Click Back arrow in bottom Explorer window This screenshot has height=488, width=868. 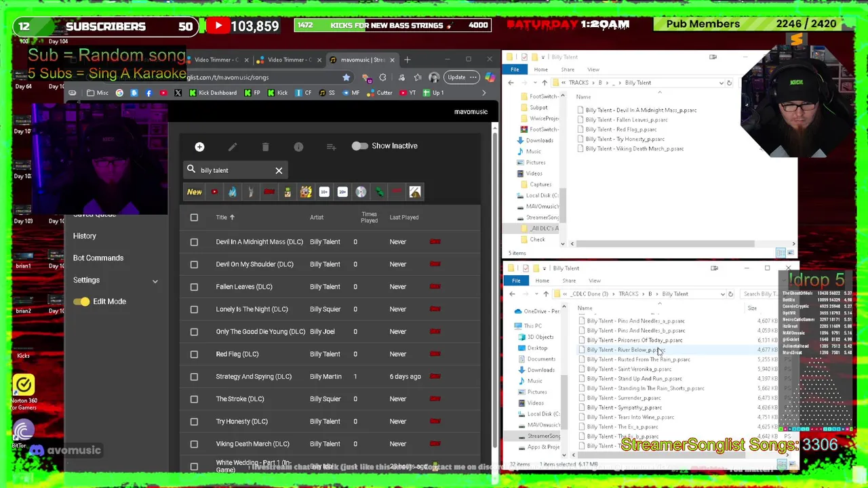pyautogui.click(x=512, y=294)
